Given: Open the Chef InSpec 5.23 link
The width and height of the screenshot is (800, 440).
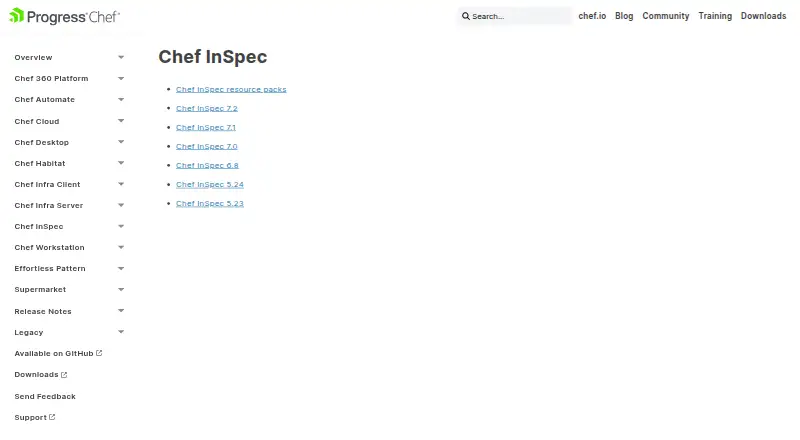Looking at the screenshot, I should pos(210,203).
